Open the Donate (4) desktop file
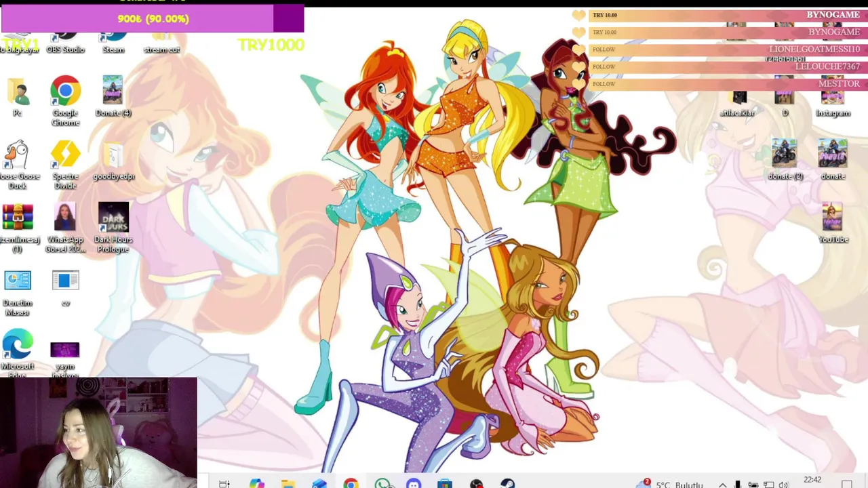Viewport: 868px width, 488px height. tap(113, 96)
